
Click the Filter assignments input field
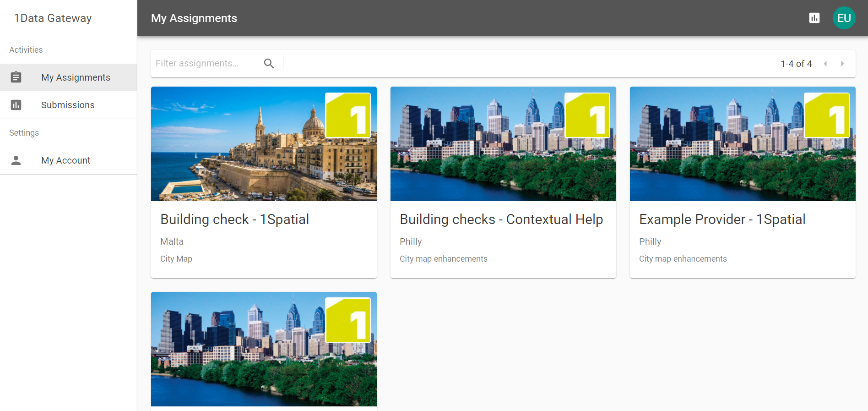pyautogui.click(x=206, y=63)
